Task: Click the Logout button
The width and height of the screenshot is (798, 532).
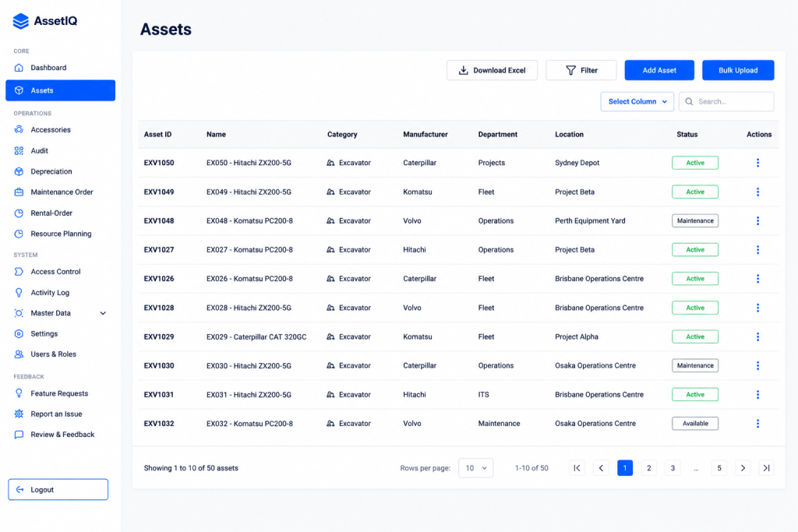Action: (x=58, y=489)
